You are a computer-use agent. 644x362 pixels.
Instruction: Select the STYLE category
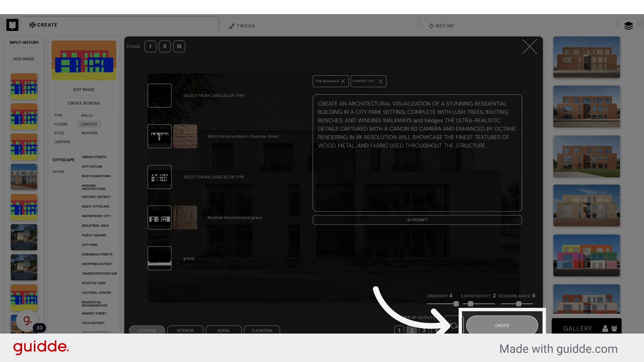pyautogui.click(x=59, y=133)
